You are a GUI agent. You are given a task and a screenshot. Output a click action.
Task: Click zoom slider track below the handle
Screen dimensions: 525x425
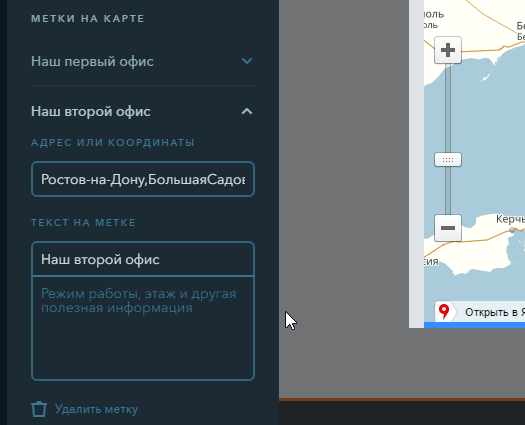(x=448, y=191)
